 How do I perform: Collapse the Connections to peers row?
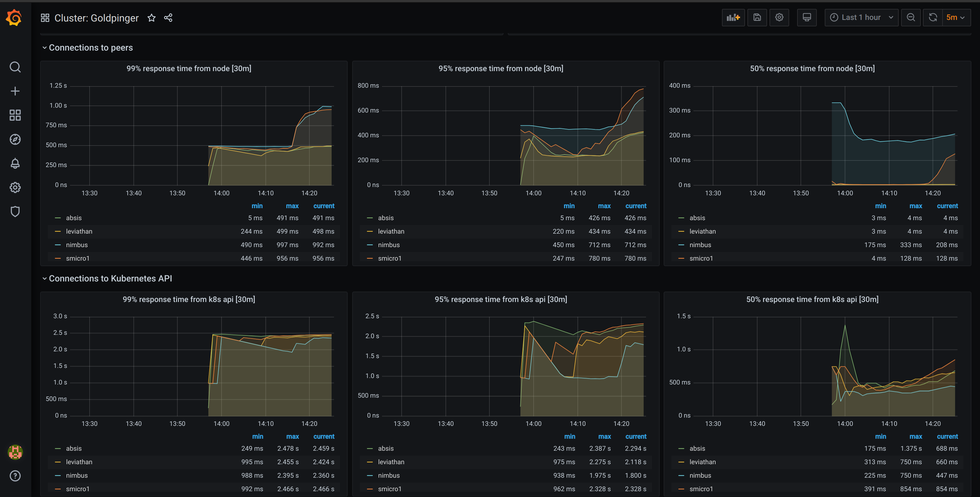tap(91, 48)
